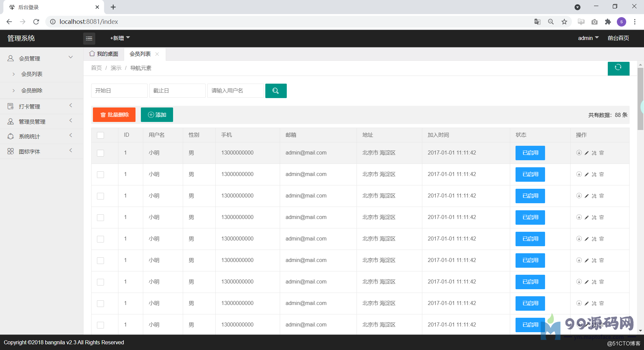This screenshot has width=644, height=350.
Task: Click the trash delete icon in the first table row
Action: point(602,153)
